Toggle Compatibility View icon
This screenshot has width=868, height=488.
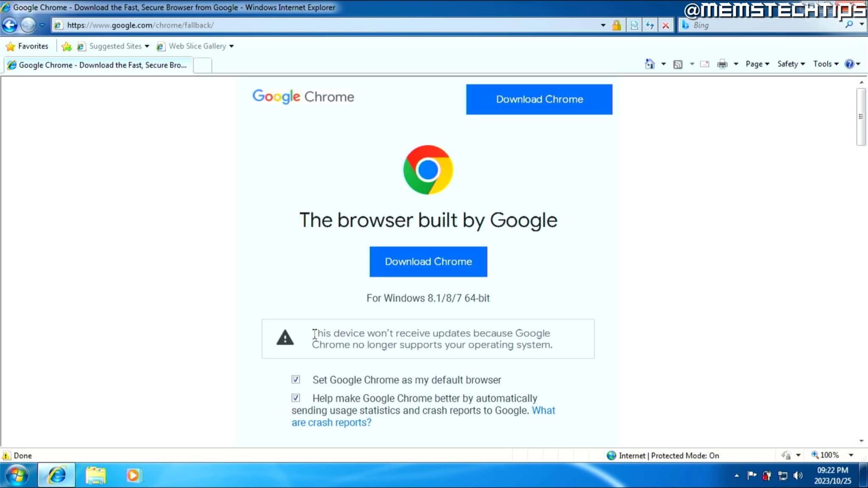634,25
